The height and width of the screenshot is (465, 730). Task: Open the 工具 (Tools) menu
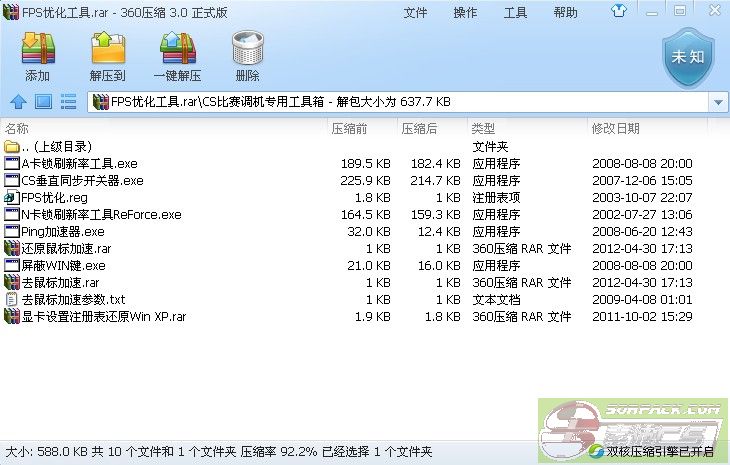pyautogui.click(x=515, y=13)
